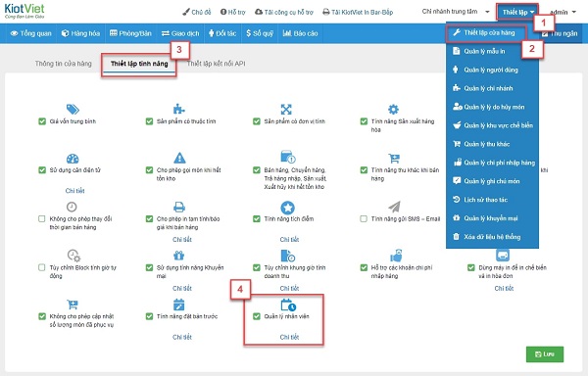Toggle Tính năng tích điểm checkbox

click(257, 218)
